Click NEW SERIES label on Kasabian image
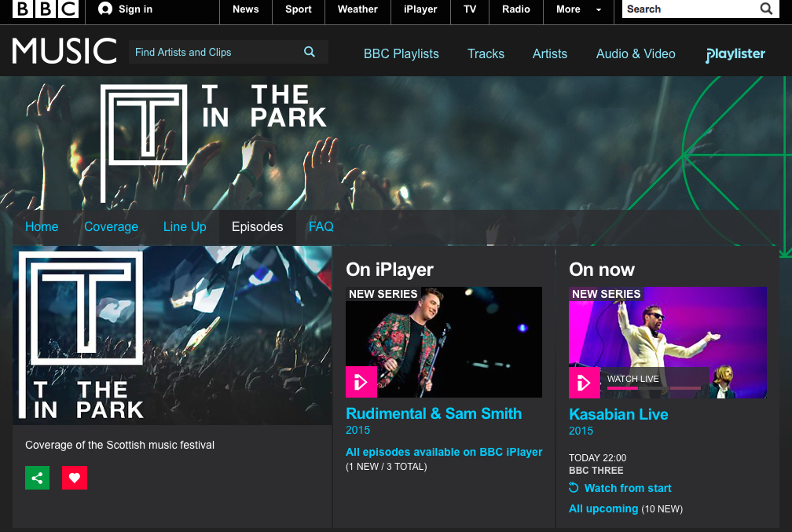 point(606,294)
